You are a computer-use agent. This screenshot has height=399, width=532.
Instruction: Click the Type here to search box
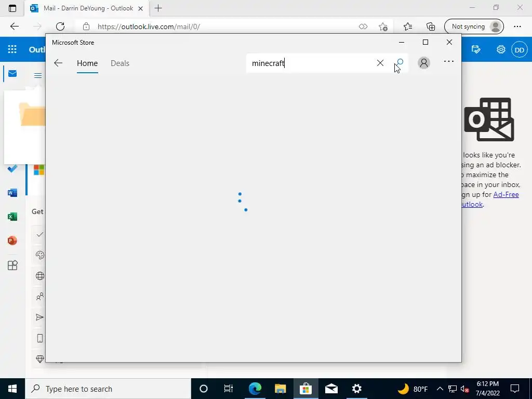point(108,389)
